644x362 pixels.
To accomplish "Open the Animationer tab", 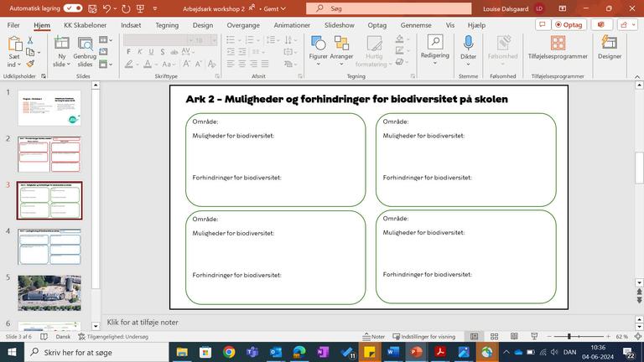I will tap(292, 25).
